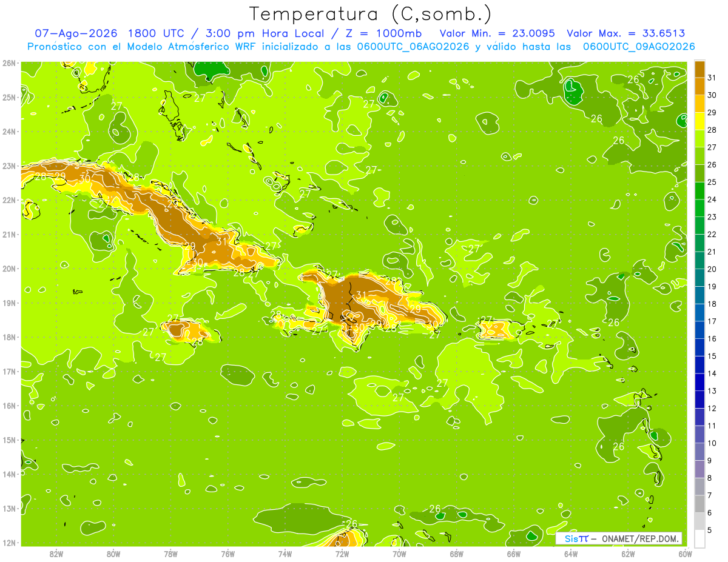
Task: Click the 62W longitude axis label
Action: [628, 554]
